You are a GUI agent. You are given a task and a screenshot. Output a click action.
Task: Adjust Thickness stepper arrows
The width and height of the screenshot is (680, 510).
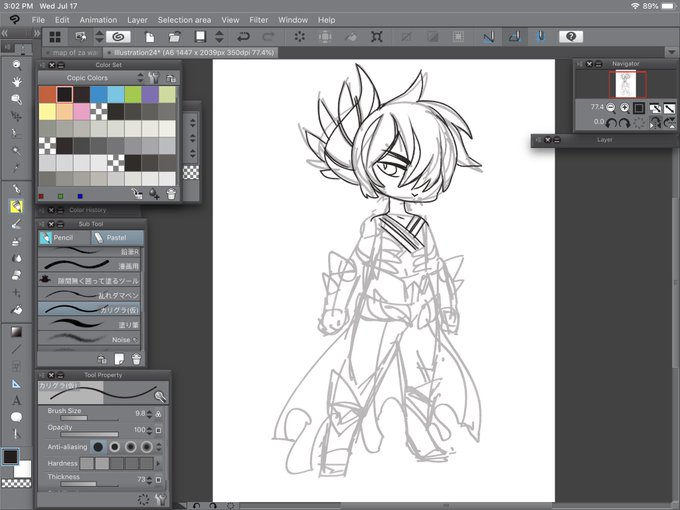[150, 480]
